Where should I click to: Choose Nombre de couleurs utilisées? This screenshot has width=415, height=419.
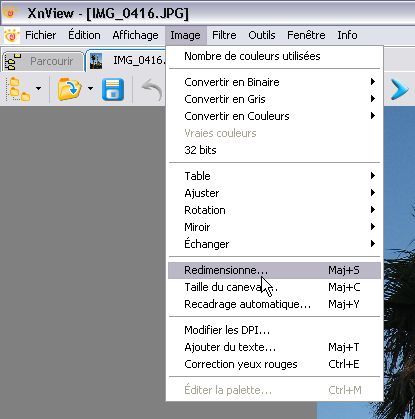274,56
